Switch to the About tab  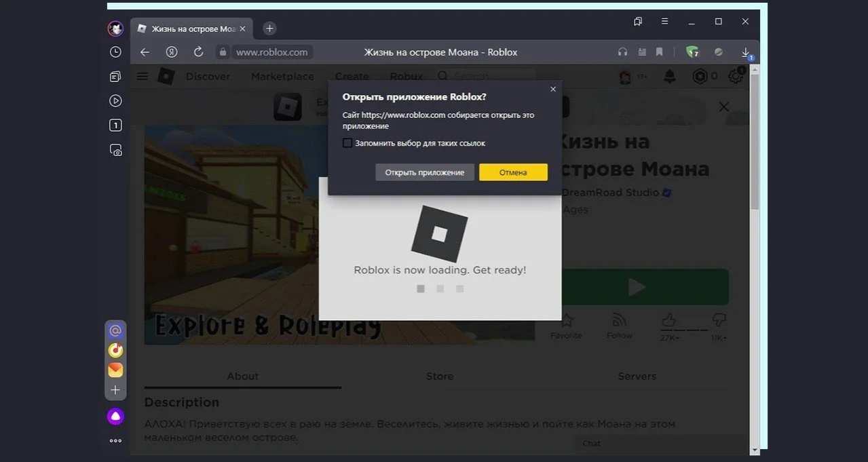pyautogui.click(x=242, y=376)
